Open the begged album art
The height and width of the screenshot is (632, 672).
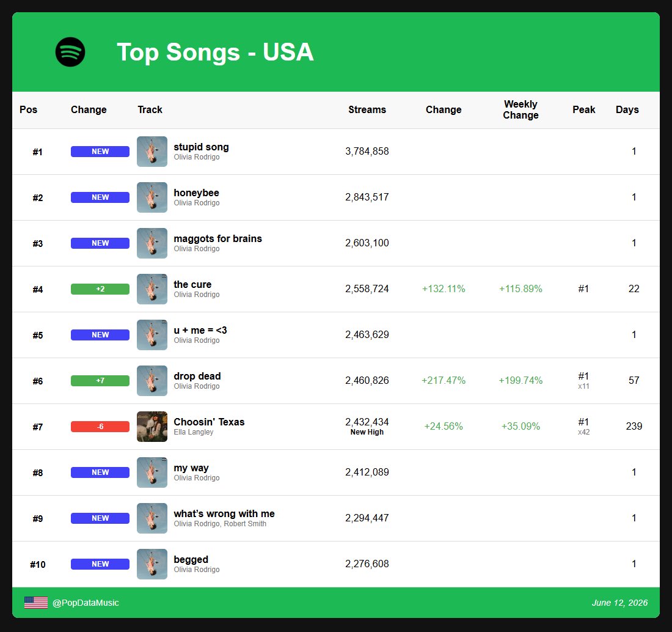tap(152, 564)
